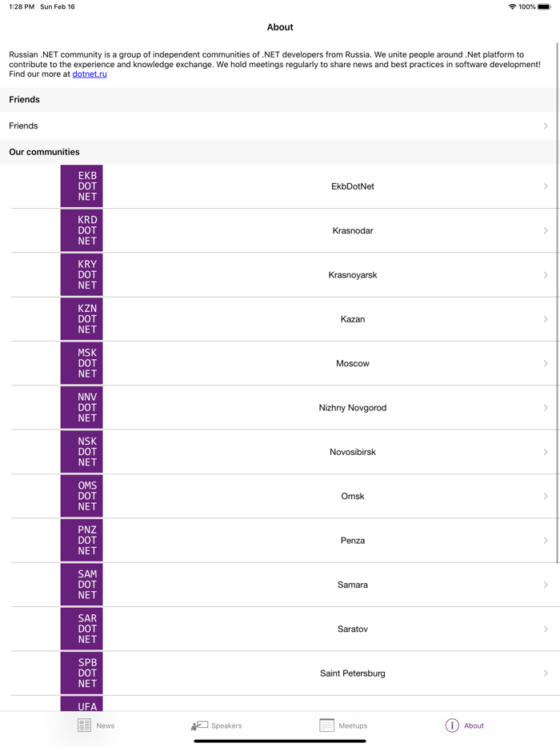Tap the SPB DOT NET logo
This screenshot has height=747, width=560.
(x=82, y=673)
